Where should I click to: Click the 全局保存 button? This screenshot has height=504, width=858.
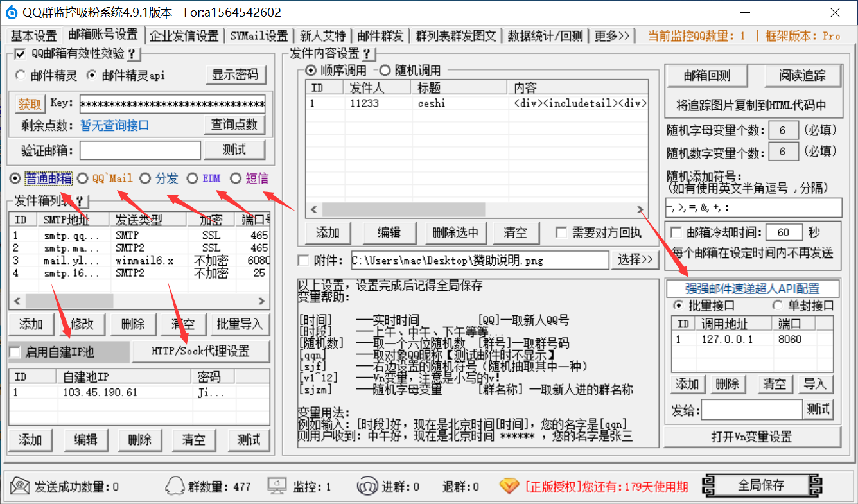click(x=761, y=485)
